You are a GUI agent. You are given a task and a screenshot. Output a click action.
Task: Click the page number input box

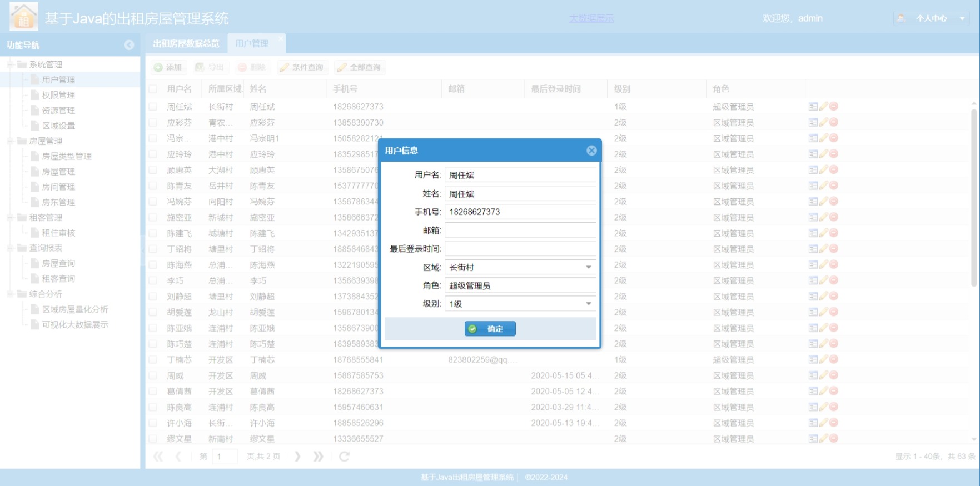[x=225, y=457]
